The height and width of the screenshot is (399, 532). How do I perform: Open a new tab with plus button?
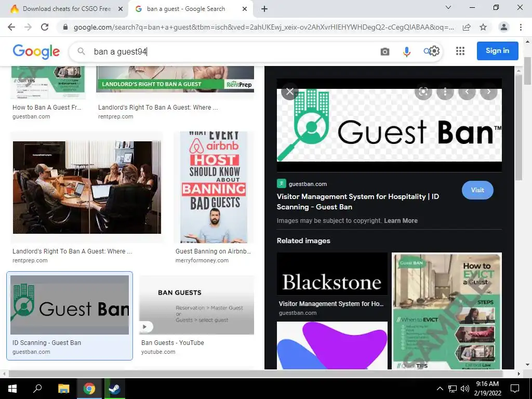pos(264,9)
